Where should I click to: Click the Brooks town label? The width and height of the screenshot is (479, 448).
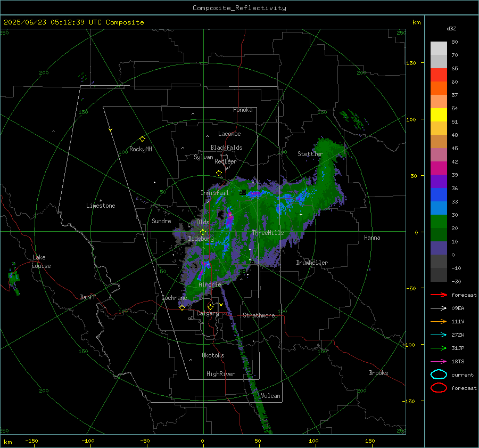[378, 373]
